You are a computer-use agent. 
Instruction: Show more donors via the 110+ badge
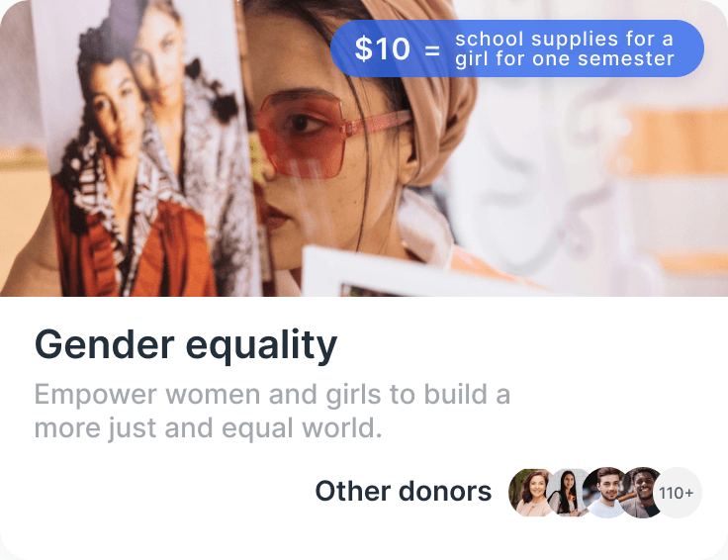[677, 492]
